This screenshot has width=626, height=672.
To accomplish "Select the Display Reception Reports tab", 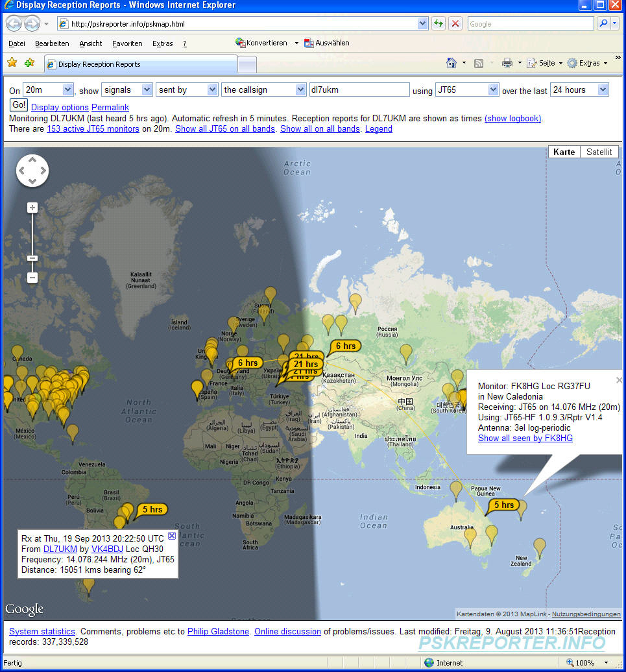I will coord(141,64).
